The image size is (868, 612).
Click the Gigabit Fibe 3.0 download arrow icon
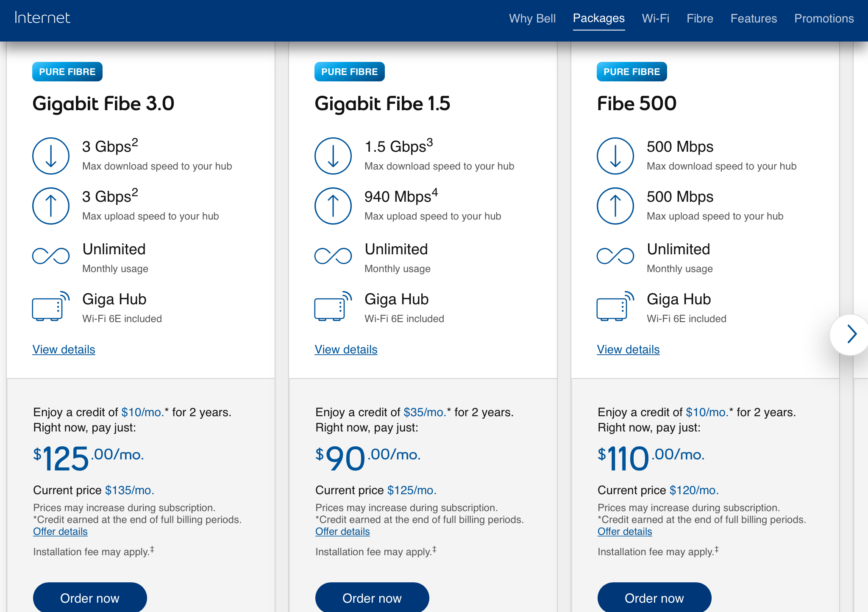51,156
